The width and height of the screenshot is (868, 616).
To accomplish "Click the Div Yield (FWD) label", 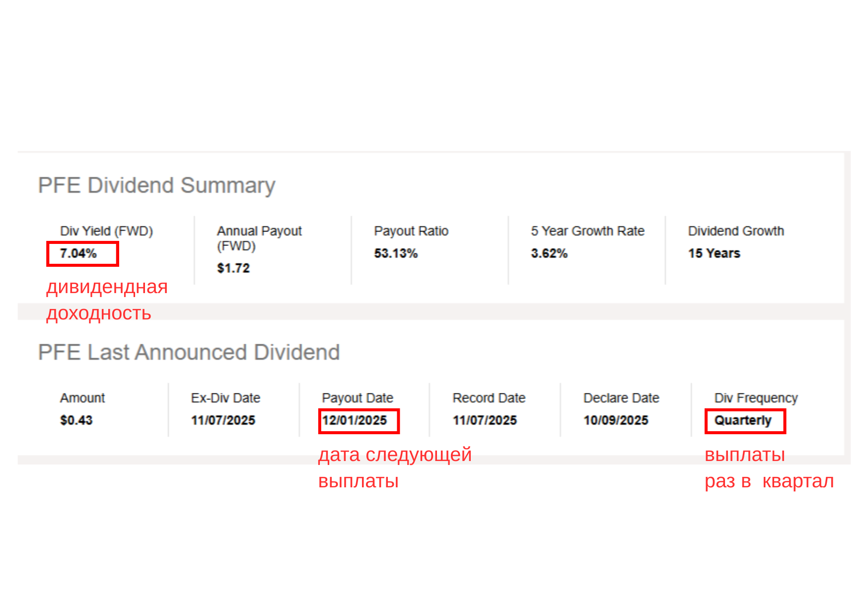I will pyautogui.click(x=106, y=231).
